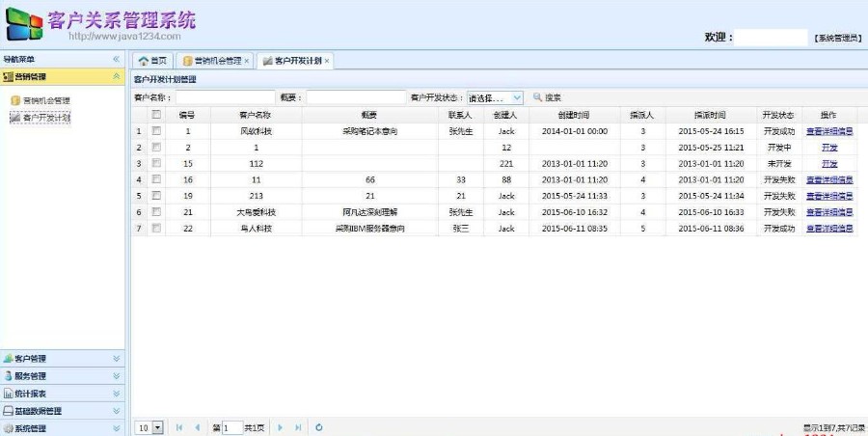
Task: Click the next page arrow icon
Action: click(281, 426)
